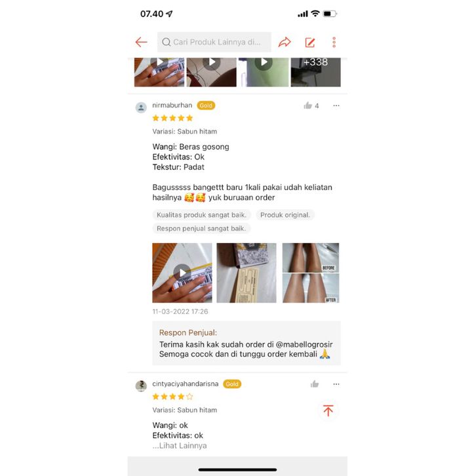Tap the scroll-to-top arrow button

click(328, 410)
